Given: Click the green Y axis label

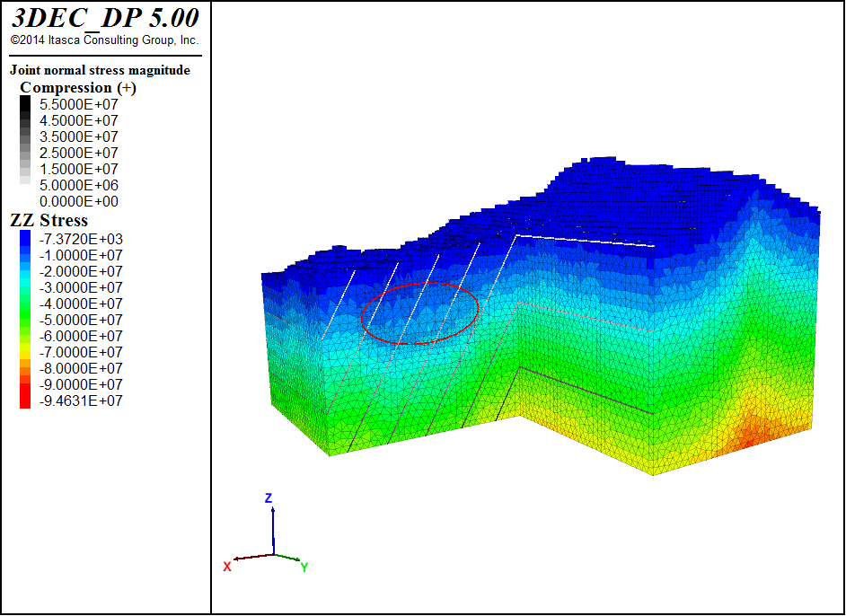Looking at the screenshot, I should tap(304, 568).
